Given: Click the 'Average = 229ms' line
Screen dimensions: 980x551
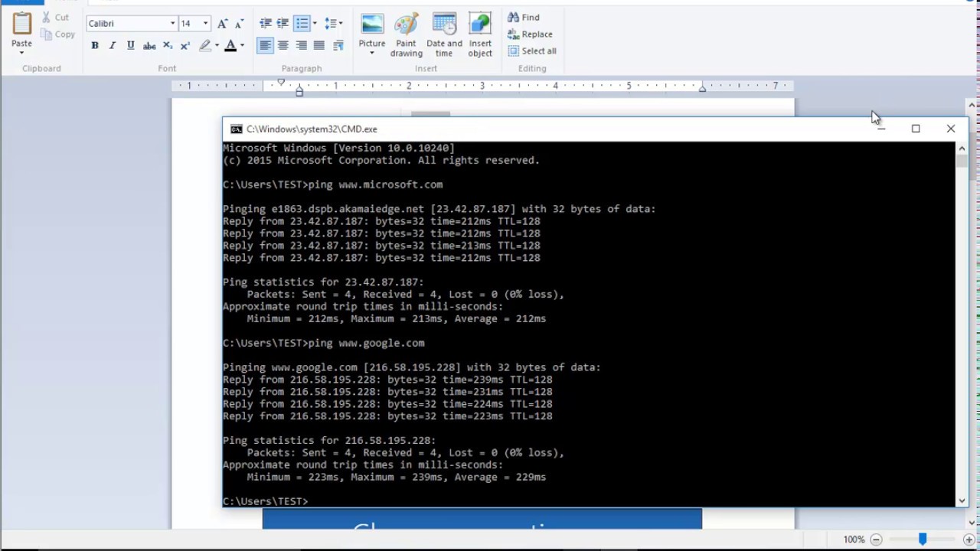Looking at the screenshot, I should click(397, 477).
